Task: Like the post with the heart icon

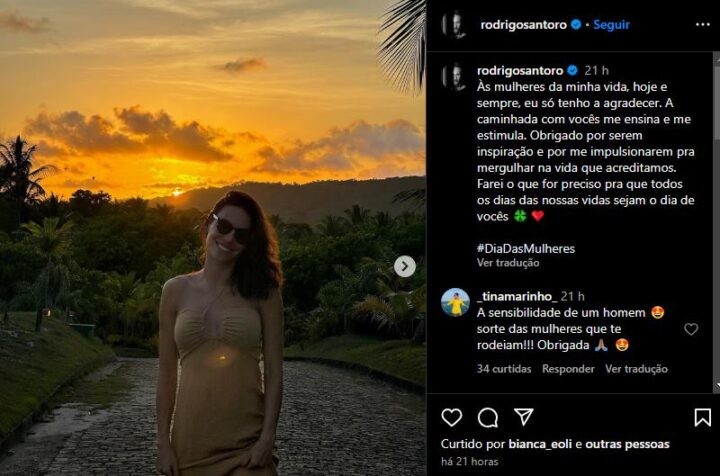Action: point(452,417)
